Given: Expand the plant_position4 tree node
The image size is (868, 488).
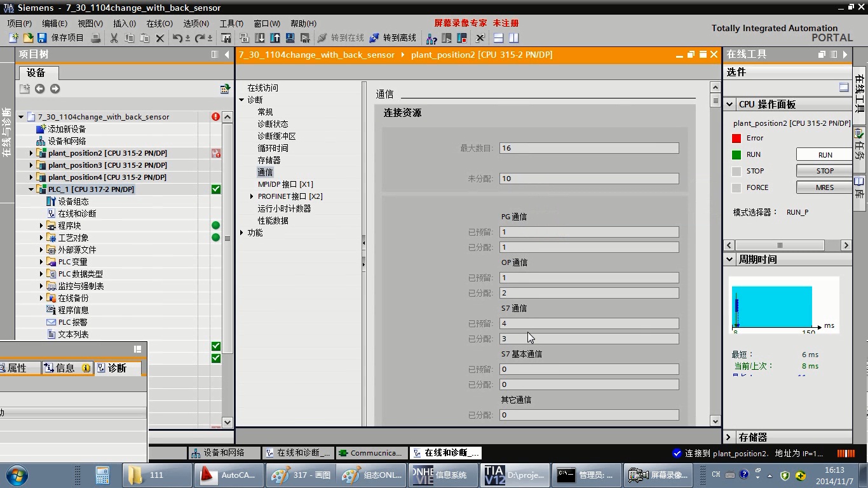Looking at the screenshot, I should click(x=31, y=177).
